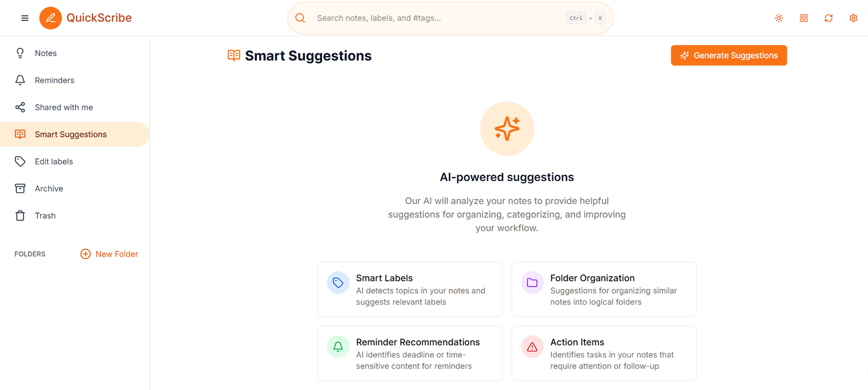Screen dimensions: 868x390
Task: Toggle light/dark theme with the sun icon
Action: (x=778, y=18)
